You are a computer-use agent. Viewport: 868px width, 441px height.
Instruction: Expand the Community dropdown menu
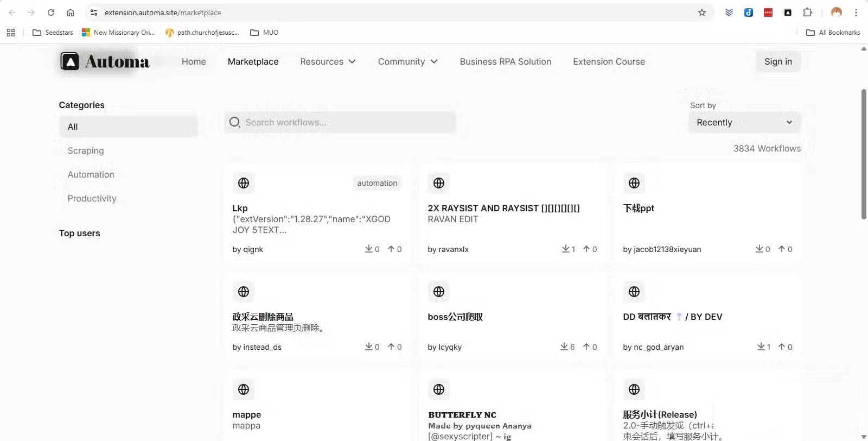coord(408,61)
